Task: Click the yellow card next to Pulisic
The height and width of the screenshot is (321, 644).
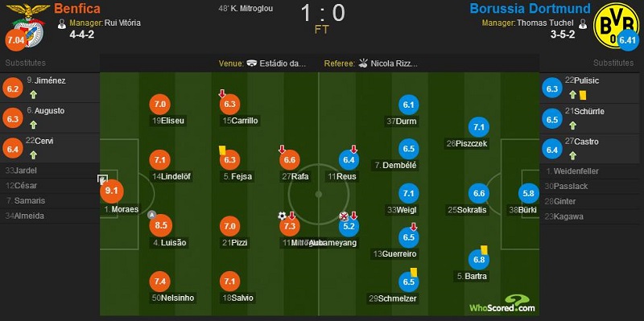Action: pyautogui.click(x=583, y=95)
